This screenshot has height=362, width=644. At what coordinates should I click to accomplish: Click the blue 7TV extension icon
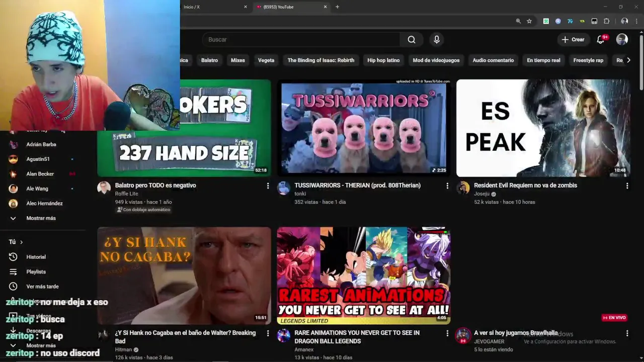(x=570, y=21)
